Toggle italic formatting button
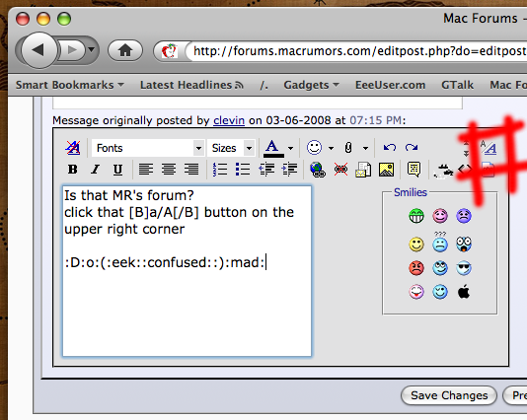 [x=95, y=170]
